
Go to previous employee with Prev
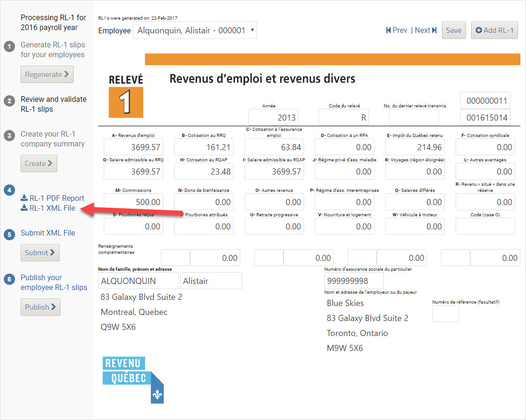[396, 30]
